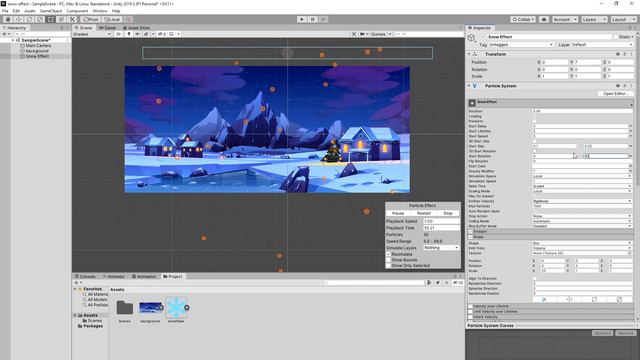Open Transform preset settings icon
Image resolution: width=640 pixels, height=360 pixels.
[x=624, y=54]
